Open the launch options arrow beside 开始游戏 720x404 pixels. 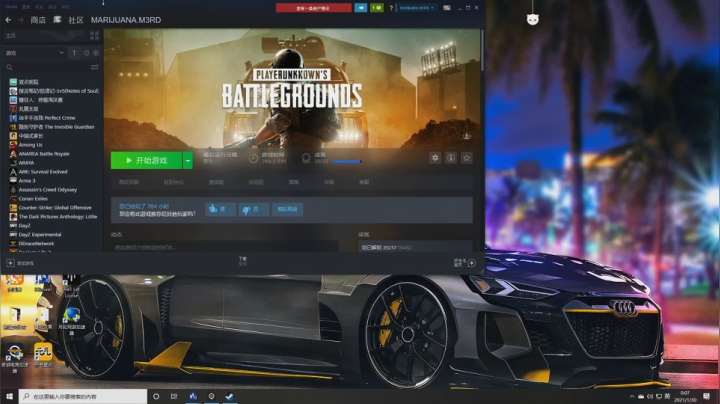click(x=188, y=160)
